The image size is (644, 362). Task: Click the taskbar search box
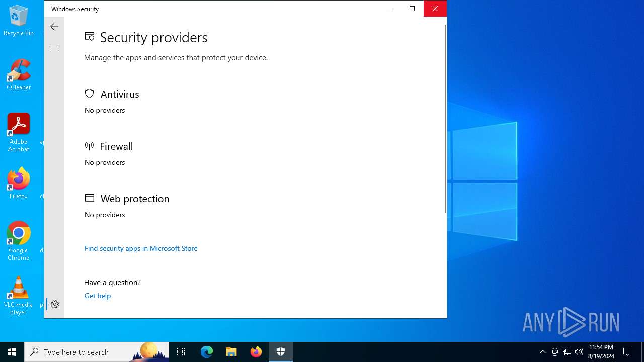pos(97,352)
